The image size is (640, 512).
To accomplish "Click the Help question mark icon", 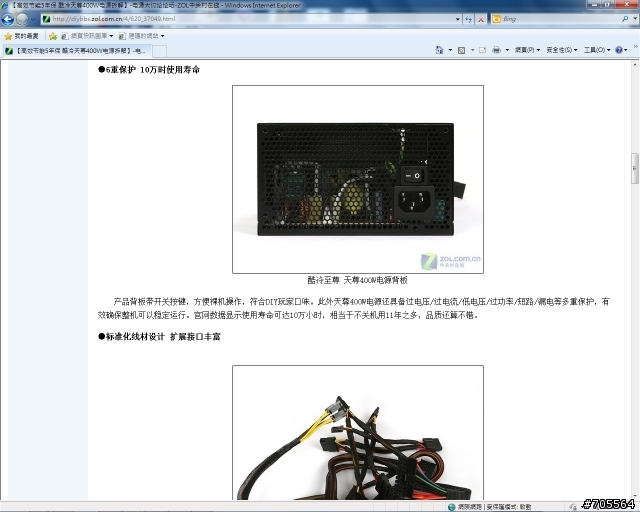I will [x=619, y=50].
